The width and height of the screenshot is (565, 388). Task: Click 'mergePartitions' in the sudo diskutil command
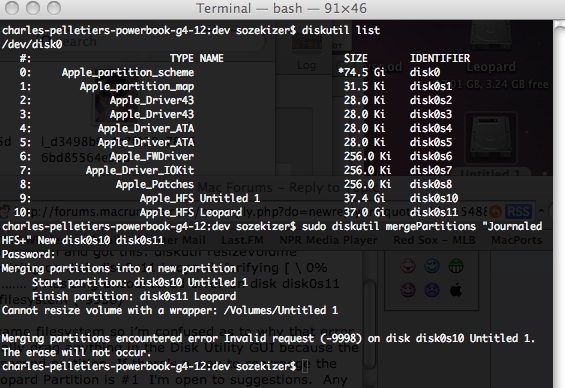[x=431, y=227]
